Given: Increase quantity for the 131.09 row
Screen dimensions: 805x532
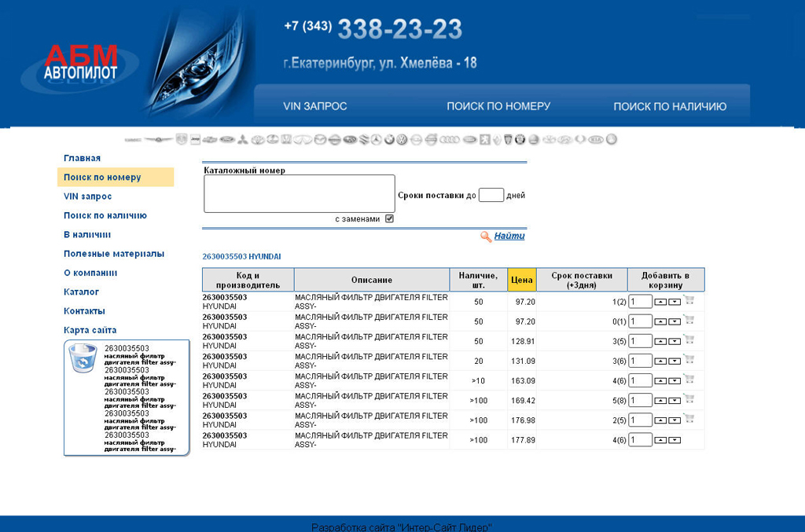Looking at the screenshot, I should point(660,361).
